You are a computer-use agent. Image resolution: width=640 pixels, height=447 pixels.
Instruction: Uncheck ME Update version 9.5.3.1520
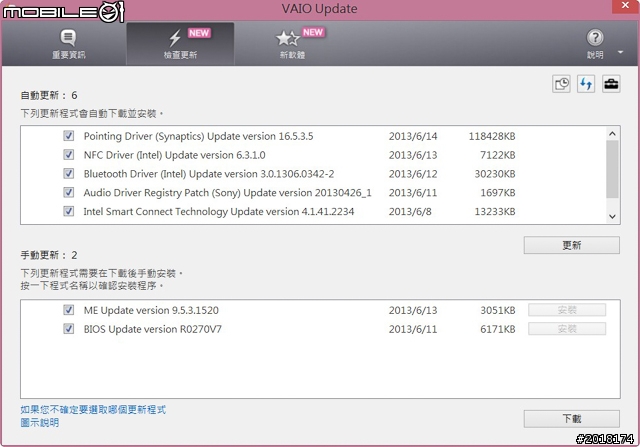coord(69,310)
